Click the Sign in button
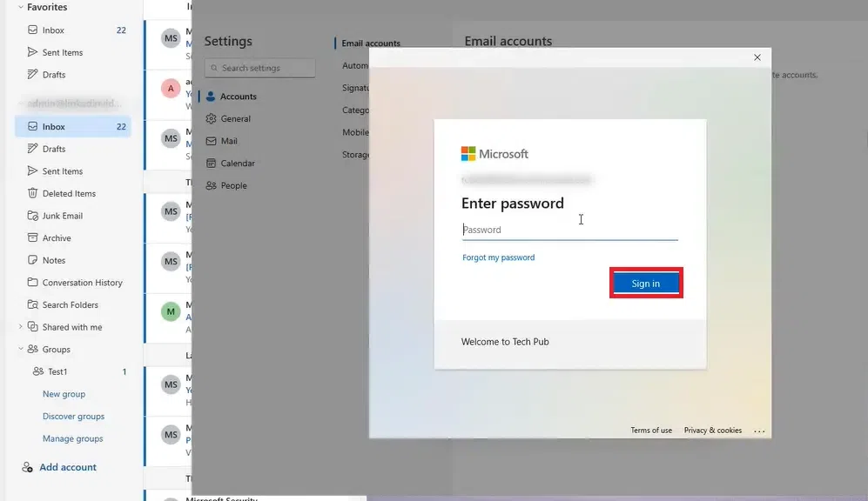 [x=646, y=284]
